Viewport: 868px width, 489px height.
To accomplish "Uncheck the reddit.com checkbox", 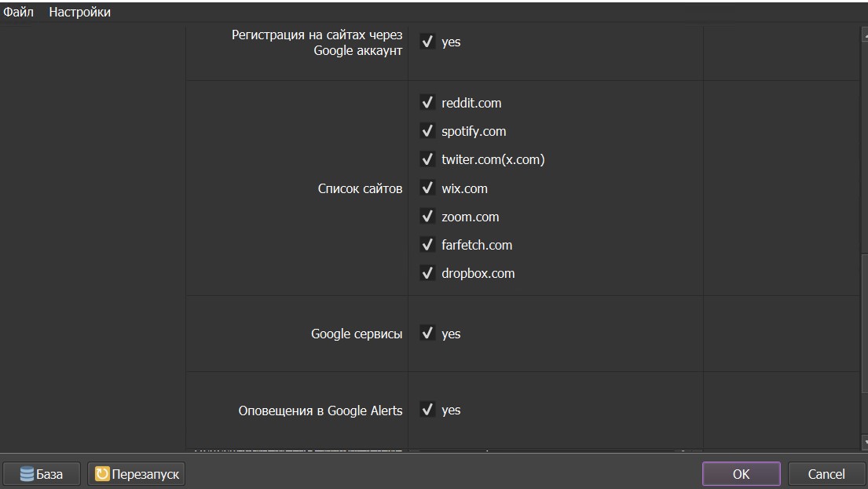I will click(x=427, y=103).
